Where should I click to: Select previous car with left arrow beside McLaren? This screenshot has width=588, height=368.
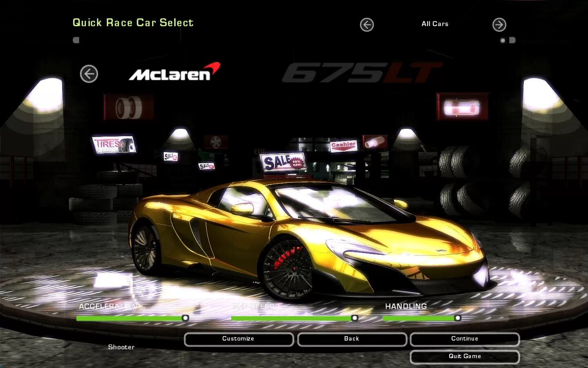89,74
